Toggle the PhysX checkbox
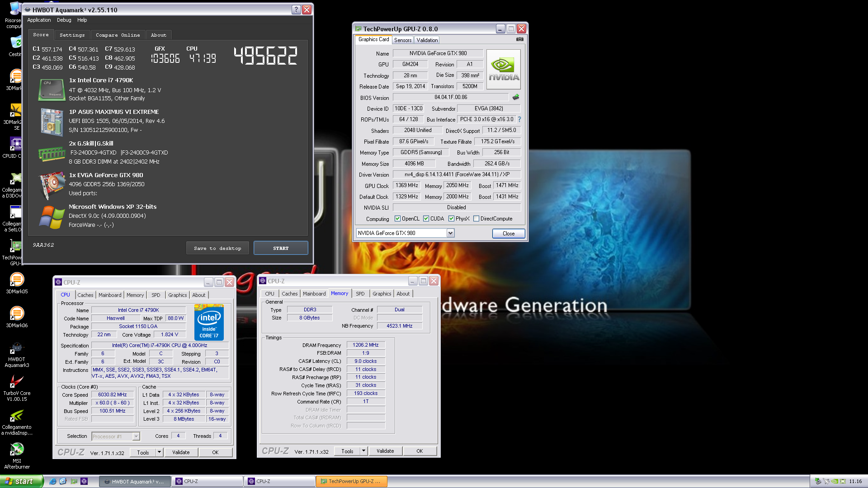 tap(451, 219)
